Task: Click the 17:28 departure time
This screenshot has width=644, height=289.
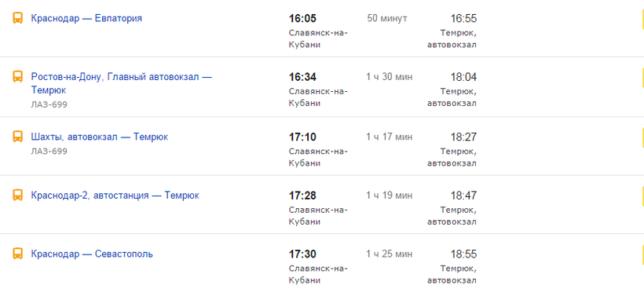Action: pyautogui.click(x=302, y=196)
